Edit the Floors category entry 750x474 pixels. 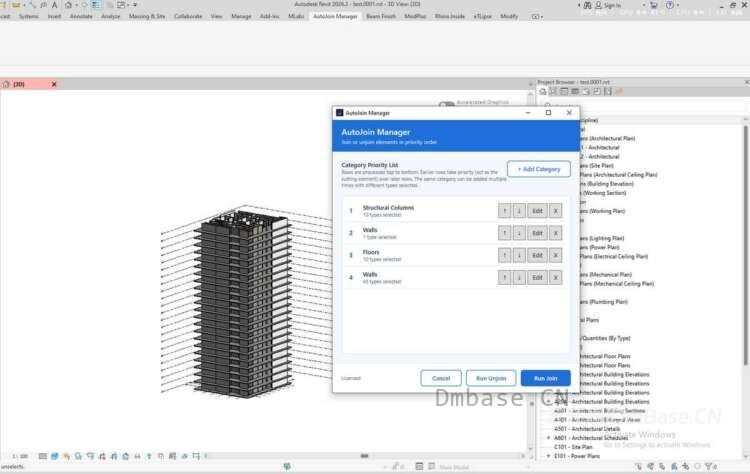tap(537, 255)
